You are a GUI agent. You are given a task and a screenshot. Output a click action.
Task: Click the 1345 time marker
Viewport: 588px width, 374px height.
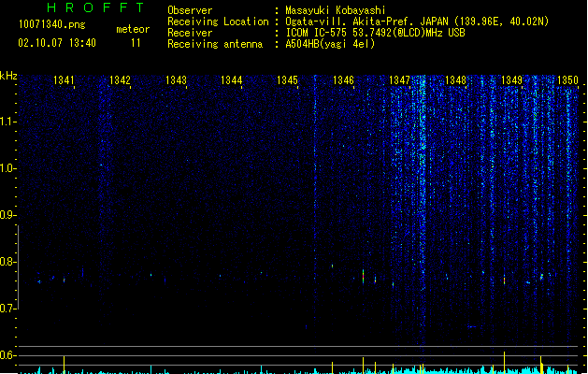coord(287,80)
